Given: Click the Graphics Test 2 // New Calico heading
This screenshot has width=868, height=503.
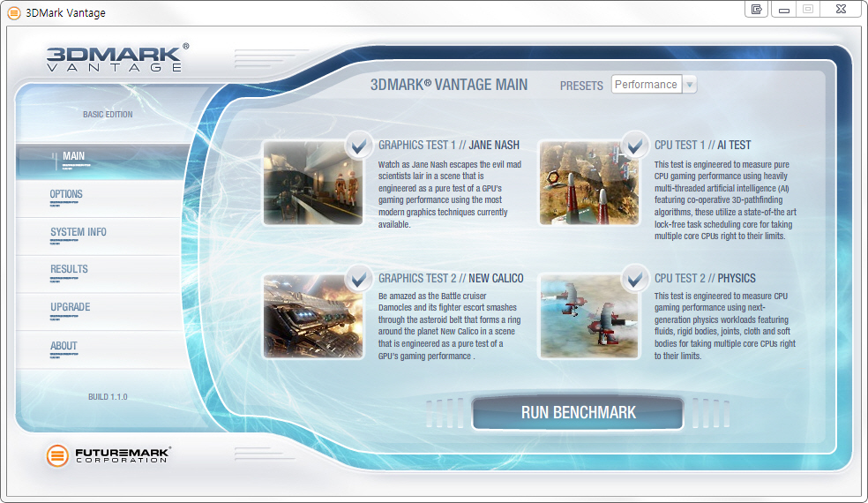Looking at the screenshot, I should tap(451, 278).
